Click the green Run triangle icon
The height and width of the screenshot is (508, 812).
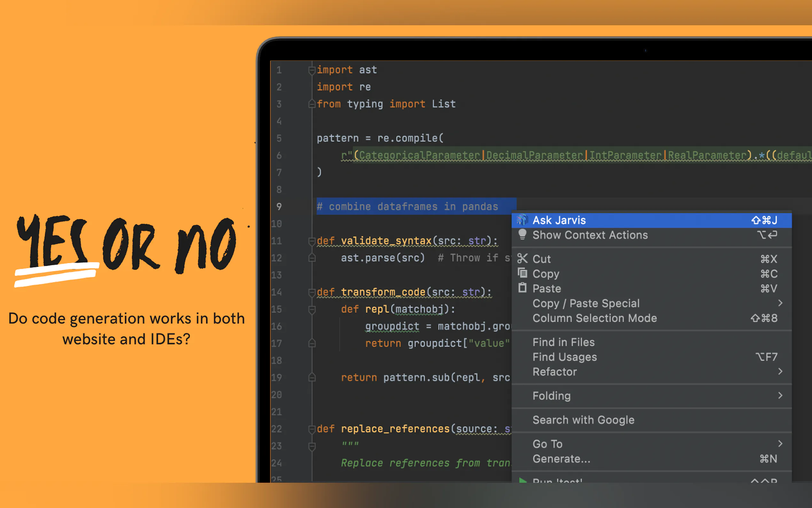pos(523,480)
